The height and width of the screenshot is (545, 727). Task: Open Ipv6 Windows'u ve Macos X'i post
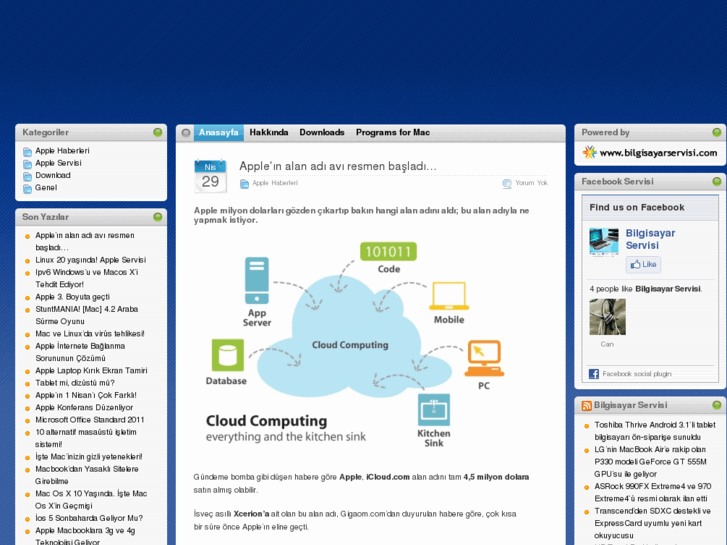[x=87, y=278]
